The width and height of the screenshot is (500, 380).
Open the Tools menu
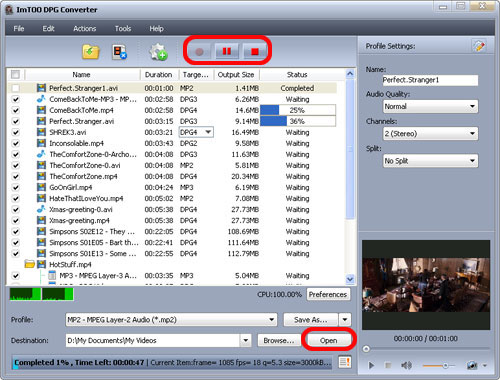pos(123,29)
